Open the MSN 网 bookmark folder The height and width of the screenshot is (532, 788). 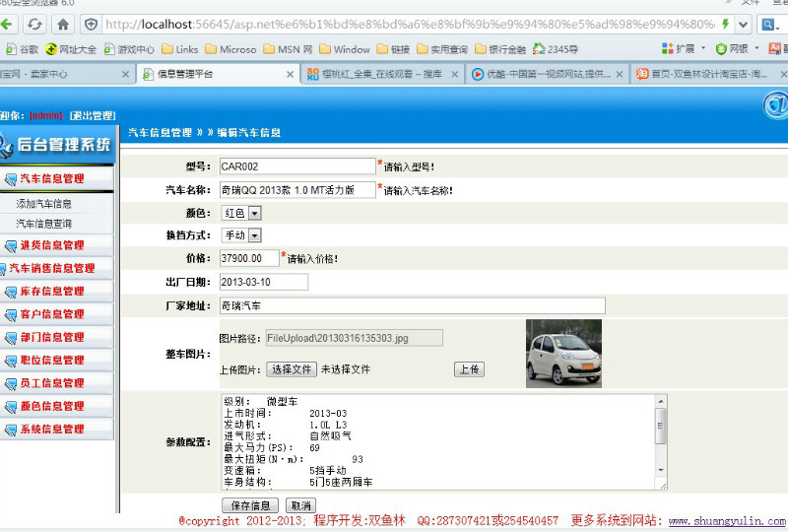288,49
